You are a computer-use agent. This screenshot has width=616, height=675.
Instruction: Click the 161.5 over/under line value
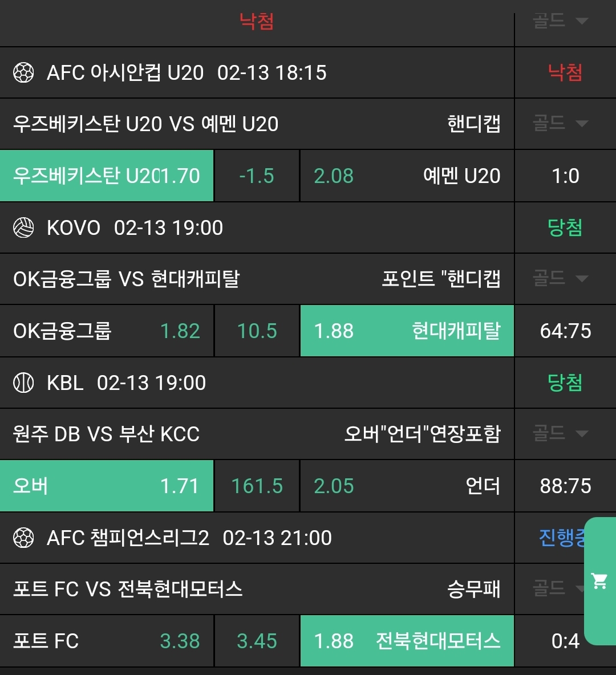257,486
